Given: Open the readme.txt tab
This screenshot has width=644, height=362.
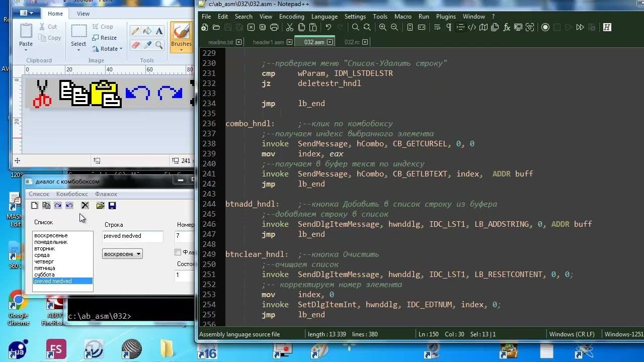Looking at the screenshot, I should tap(220, 42).
